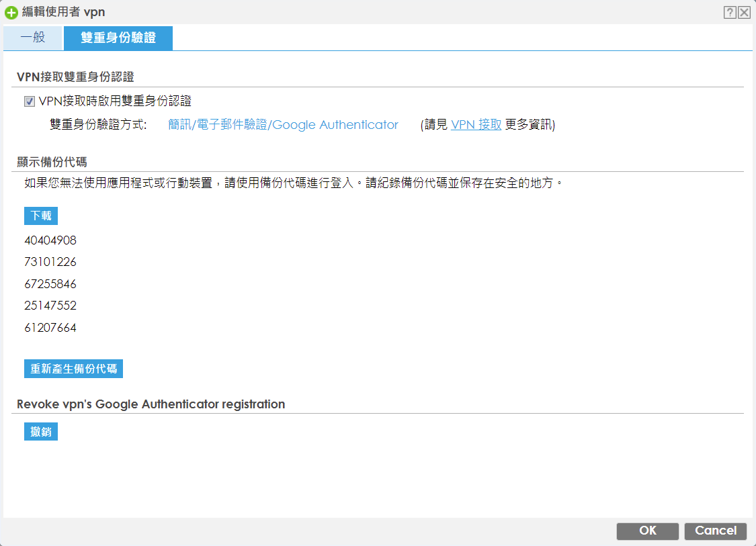This screenshot has height=546, width=756.
Task: Select backup code 73101226
Action: click(50, 262)
